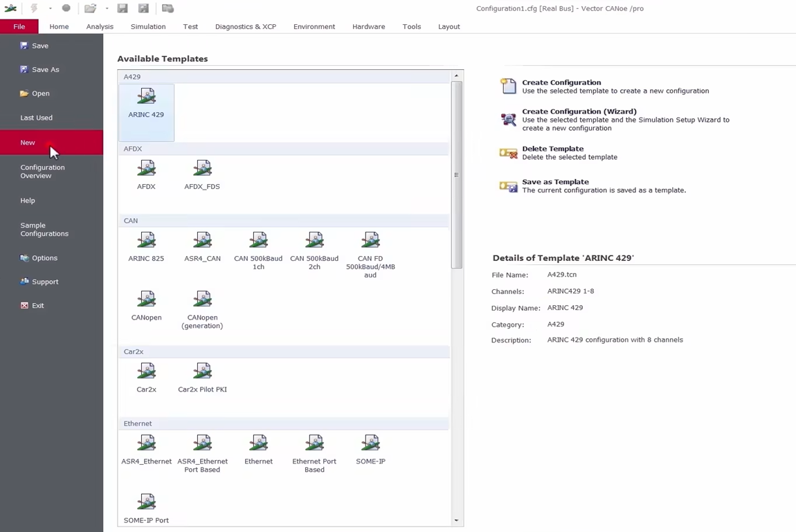Pick the CANopen template
Viewport: 796px width, 532px height.
(146, 306)
